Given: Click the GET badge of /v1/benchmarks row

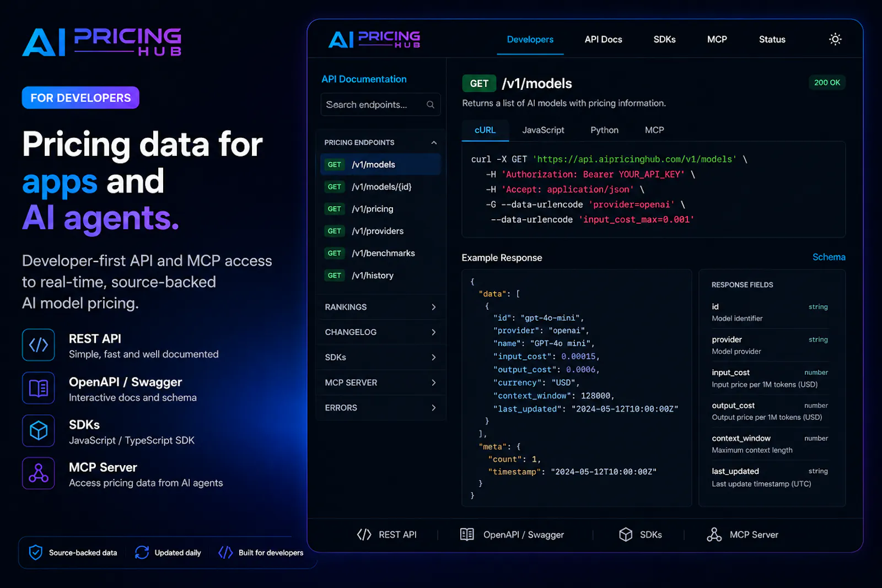Looking at the screenshot, I should point(335,253).
